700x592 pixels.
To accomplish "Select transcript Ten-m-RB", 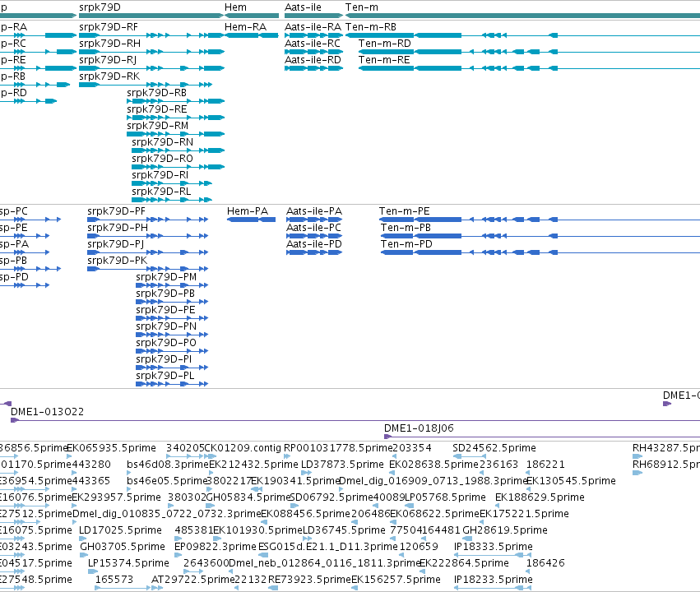I will [371, 27].
